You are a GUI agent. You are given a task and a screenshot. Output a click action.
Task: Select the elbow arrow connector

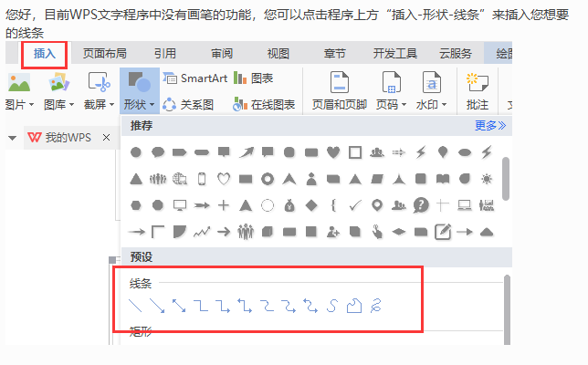click(223, 306)
